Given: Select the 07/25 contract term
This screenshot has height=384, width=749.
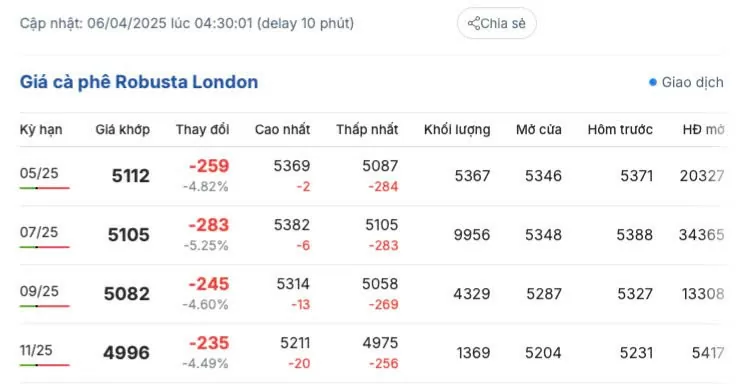Looking at the screenshot, I should (39, 232).
